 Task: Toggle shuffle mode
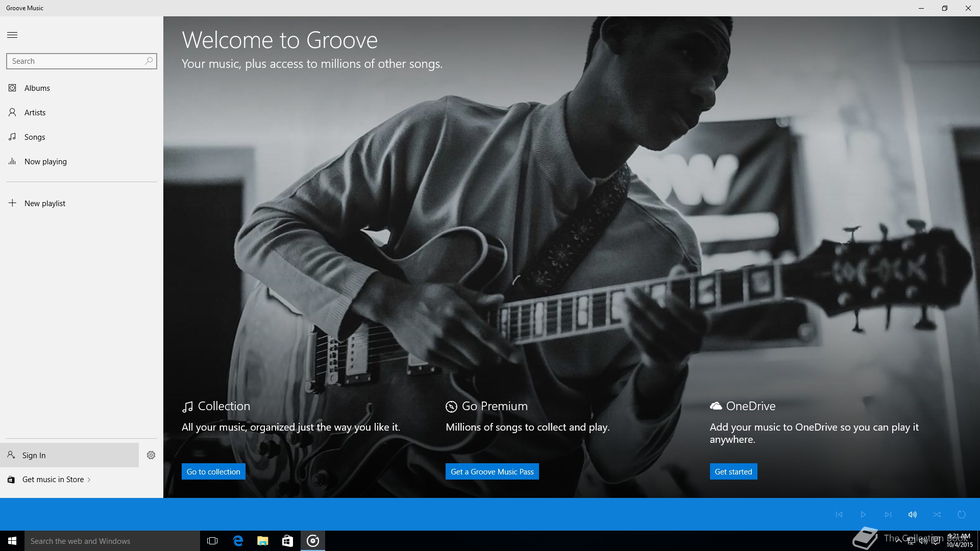[x=937, y=514]
